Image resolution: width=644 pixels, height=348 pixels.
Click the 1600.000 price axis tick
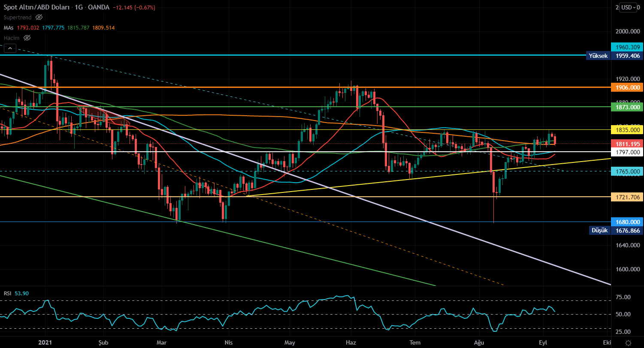627,269
